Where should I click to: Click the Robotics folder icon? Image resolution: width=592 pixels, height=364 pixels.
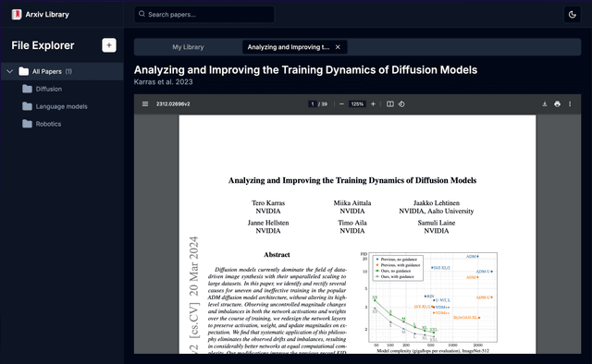point(27,124)
